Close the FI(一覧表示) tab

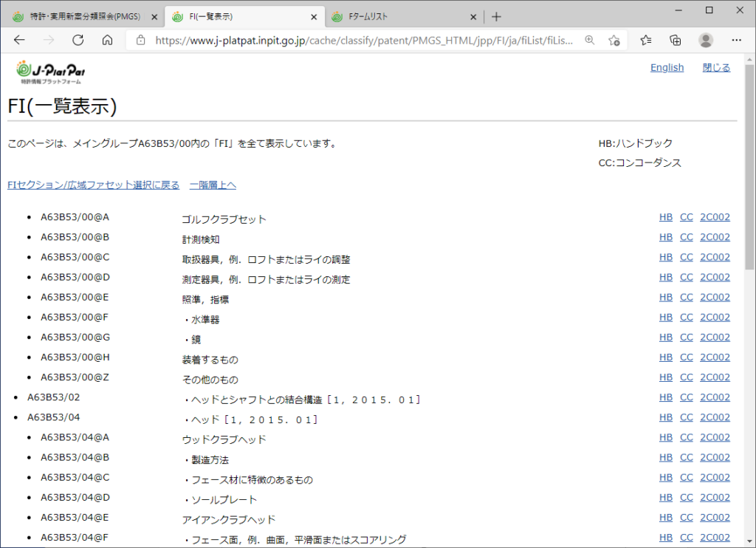(x=314, y=16)
